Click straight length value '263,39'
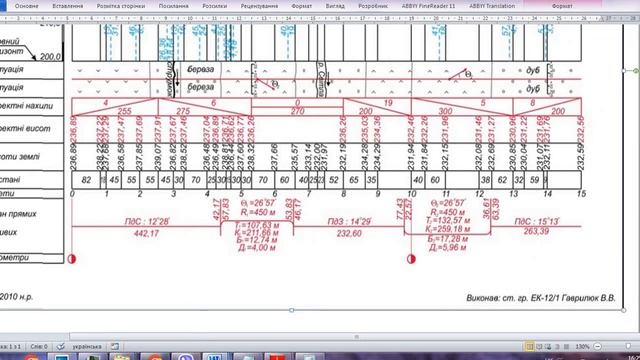 (x=536, y=231)
